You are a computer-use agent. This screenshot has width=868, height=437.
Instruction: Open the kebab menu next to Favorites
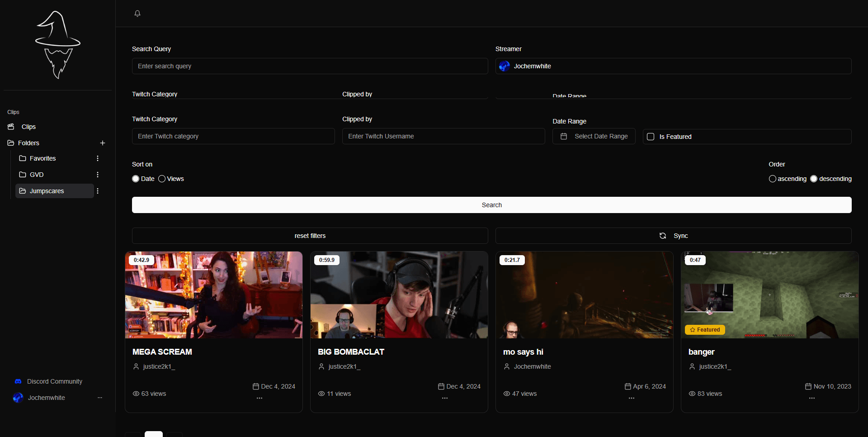coord(97,158)
